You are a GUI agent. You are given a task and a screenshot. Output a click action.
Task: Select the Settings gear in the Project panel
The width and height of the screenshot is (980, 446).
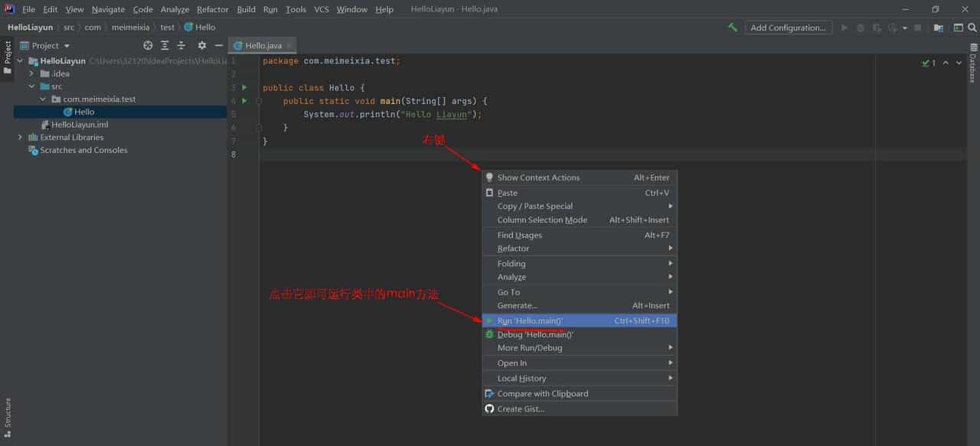pos(201,45)
